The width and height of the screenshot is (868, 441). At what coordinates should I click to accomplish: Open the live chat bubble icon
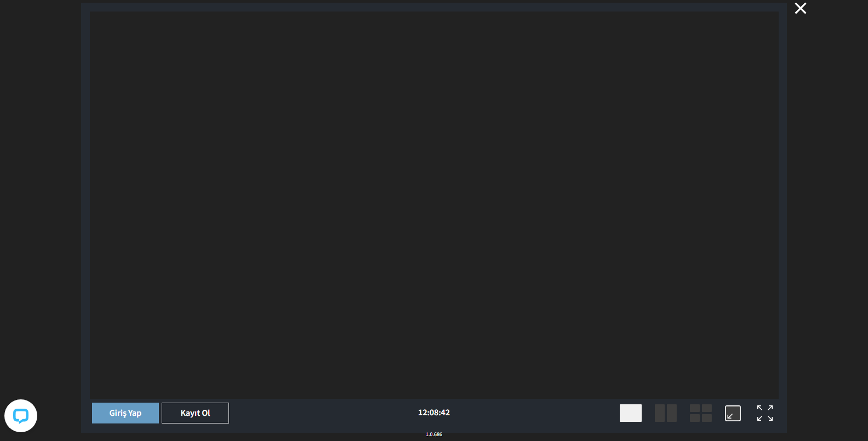tap(21, 416)
